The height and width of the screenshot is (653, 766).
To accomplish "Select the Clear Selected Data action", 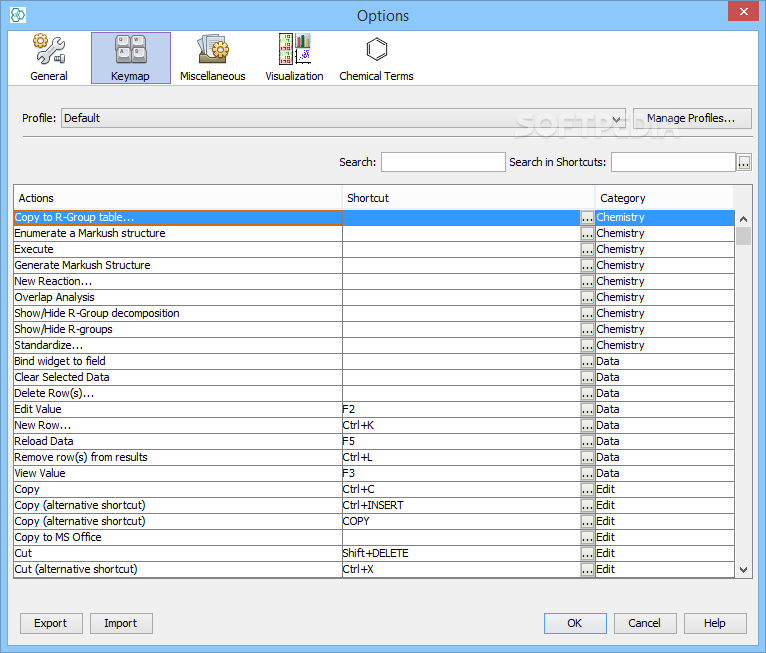I will click(x=178, y=378).
